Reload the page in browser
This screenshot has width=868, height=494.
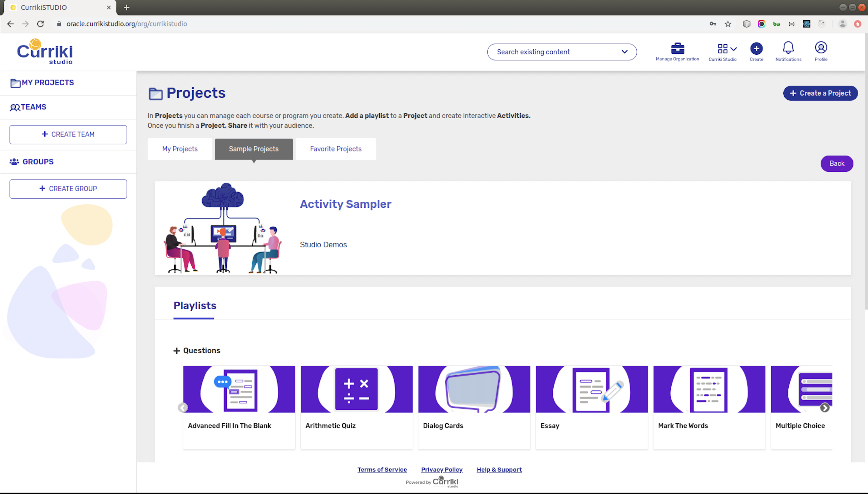(40, 24)
